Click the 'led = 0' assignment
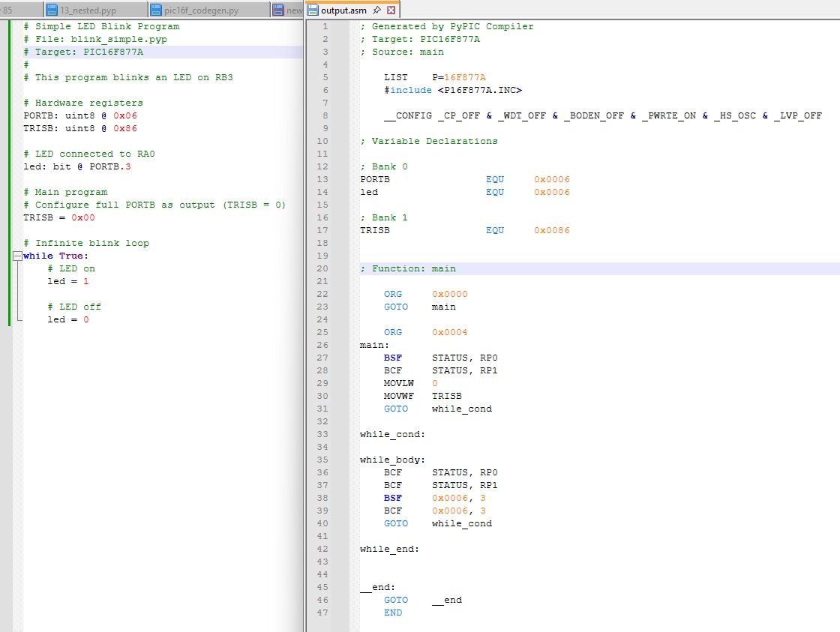Screen dimensions: 840x632 68,320
